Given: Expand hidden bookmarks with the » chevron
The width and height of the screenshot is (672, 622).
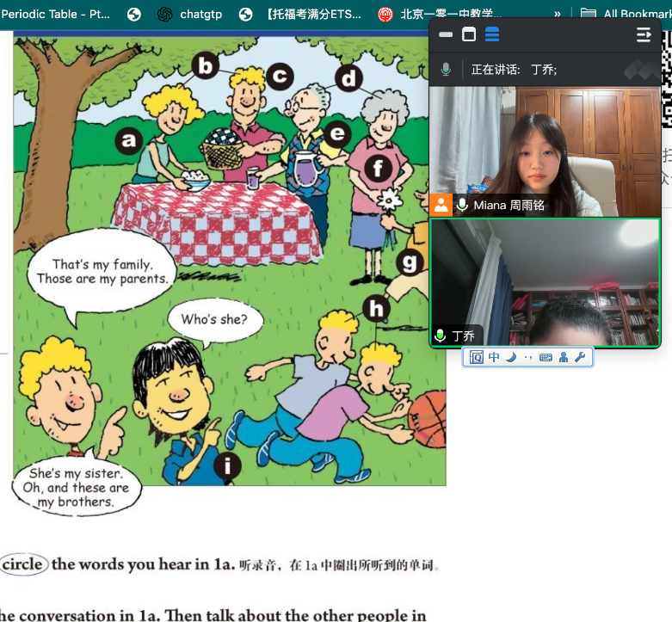Looking at the screenshot, I should (558, 14).
